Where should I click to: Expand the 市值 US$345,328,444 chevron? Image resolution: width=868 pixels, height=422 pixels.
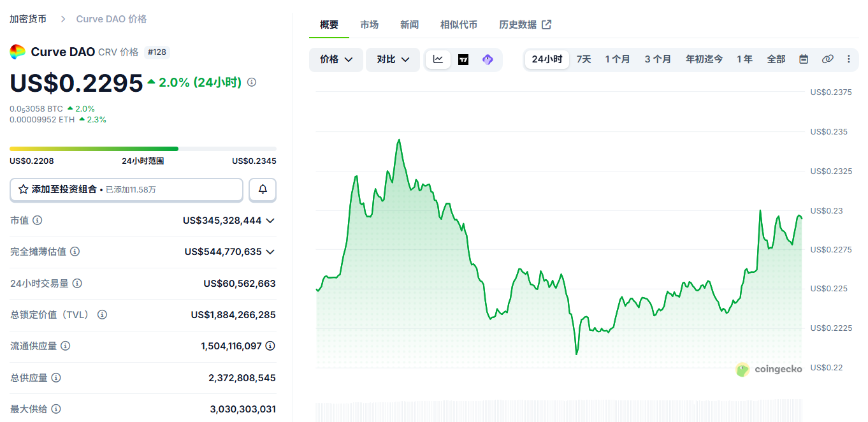270,221
